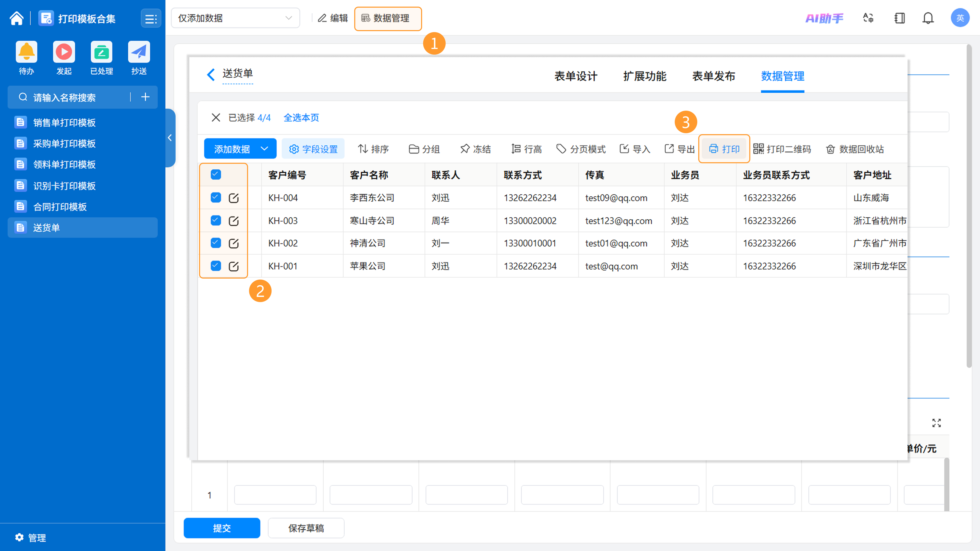Uncheck the KH-001 row checkbox

click(216, 266)
